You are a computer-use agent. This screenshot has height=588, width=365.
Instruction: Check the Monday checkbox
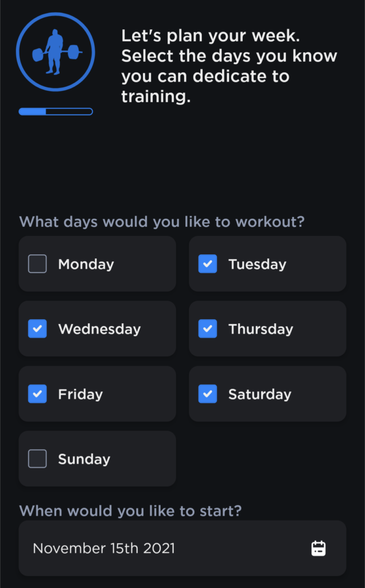(x=37, y=264)
